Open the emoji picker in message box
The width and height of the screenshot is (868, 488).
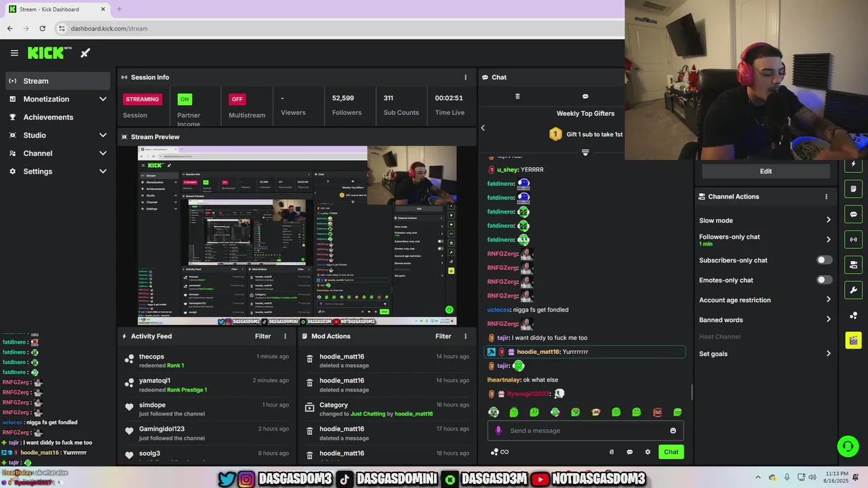[673, 430]
